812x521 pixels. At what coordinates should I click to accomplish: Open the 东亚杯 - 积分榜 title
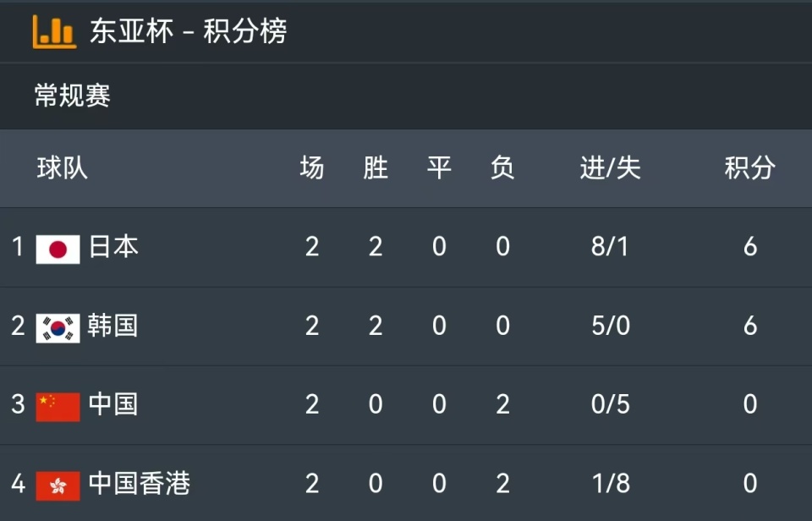[189, 31]
